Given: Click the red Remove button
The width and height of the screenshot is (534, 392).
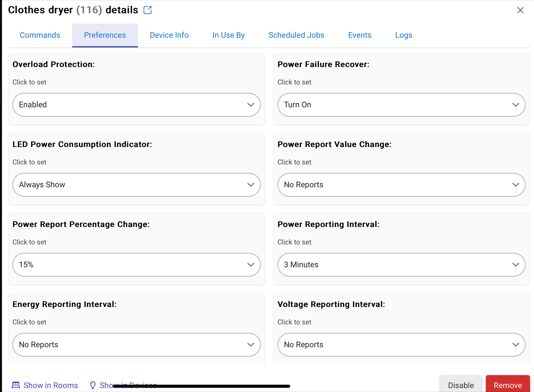Looking at the screenshot, I should pos(508,384).
